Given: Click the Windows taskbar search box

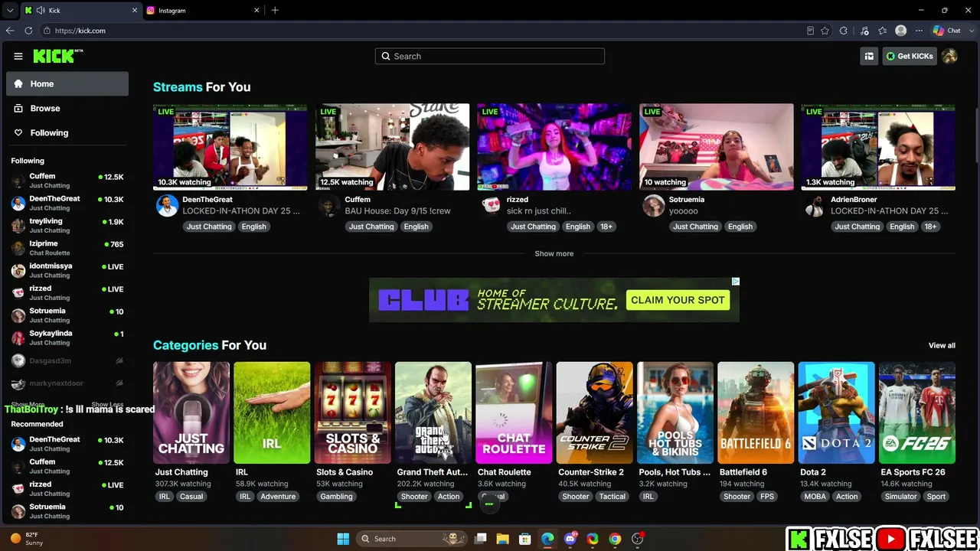Looking at the screenshot, I should (413, 539).
